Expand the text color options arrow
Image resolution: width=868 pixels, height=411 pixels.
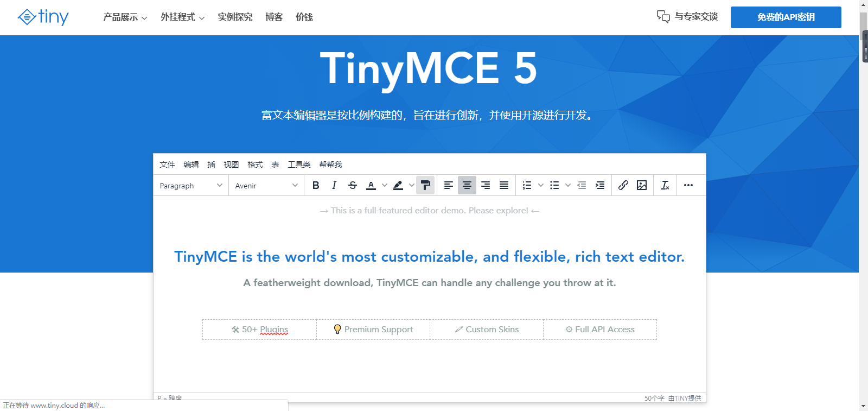click(385, 185)
